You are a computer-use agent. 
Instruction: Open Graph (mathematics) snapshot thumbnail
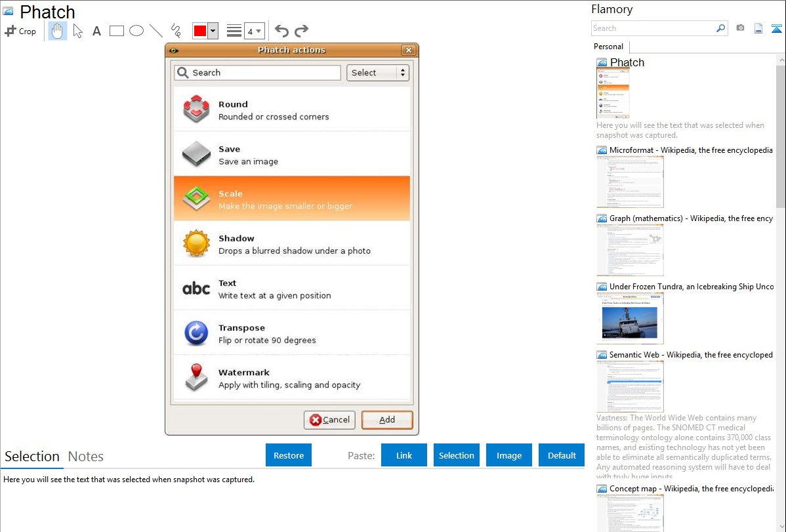click(x=630, y=250)
